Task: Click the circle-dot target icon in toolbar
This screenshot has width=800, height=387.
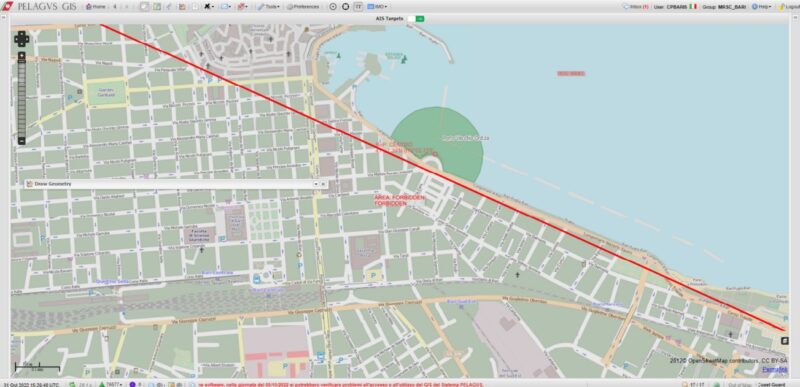Action: (333, 7)
